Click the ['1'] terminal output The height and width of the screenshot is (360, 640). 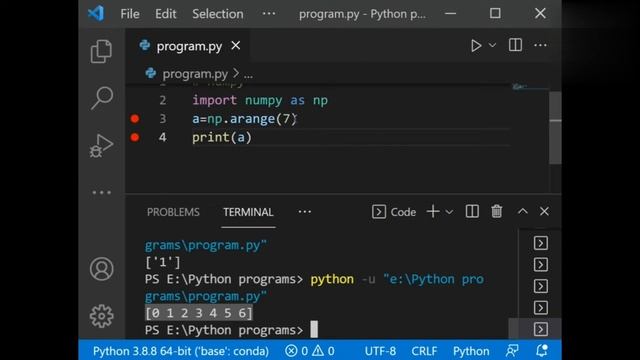pos(162,262)
